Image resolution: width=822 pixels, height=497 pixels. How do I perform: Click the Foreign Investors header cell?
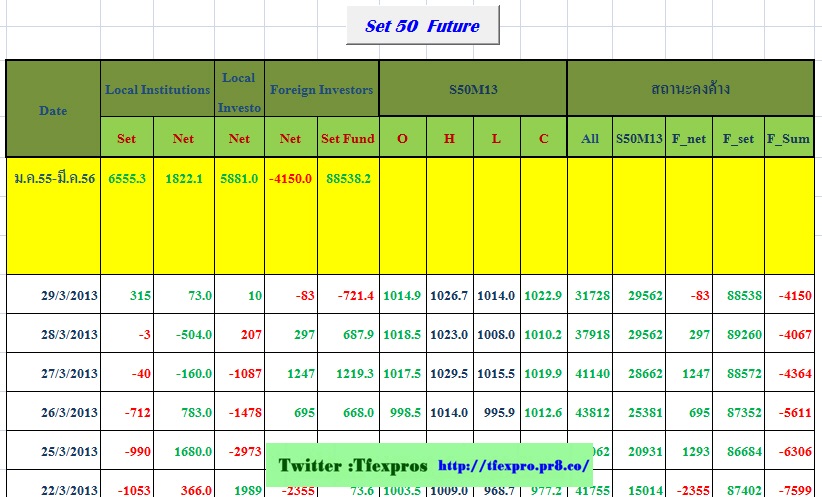point(321,90)
